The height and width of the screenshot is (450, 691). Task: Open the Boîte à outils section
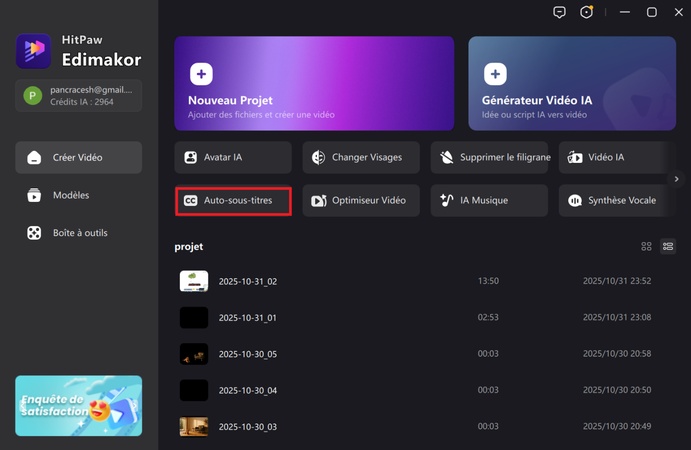[78, 233]
